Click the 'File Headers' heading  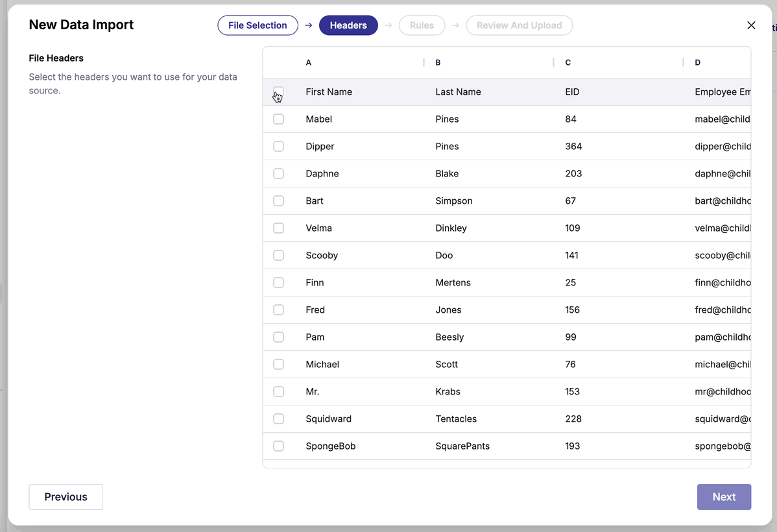point(56,58)
